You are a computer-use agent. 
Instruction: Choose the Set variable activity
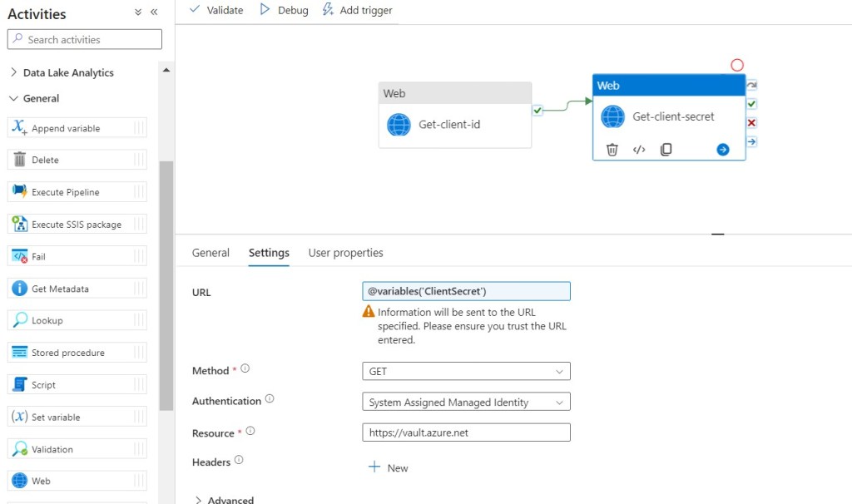[56, 418]
